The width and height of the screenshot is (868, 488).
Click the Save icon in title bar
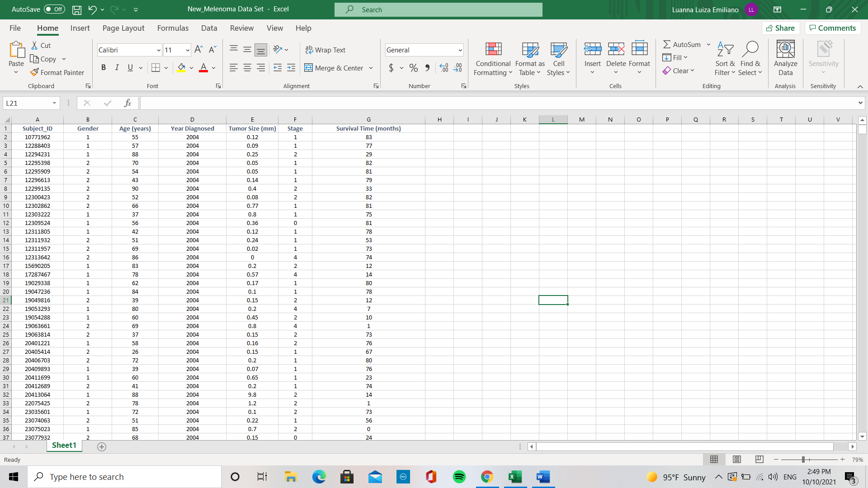[x=77, y=9]
